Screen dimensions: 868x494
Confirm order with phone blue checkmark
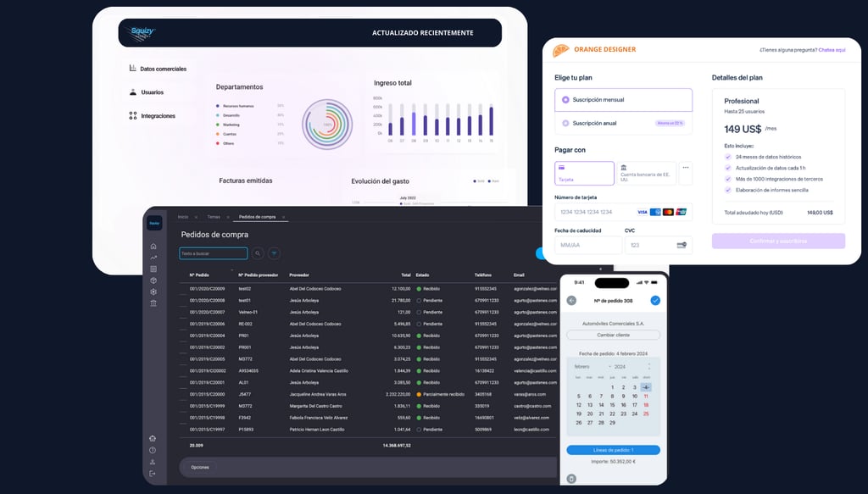[x=655, y=301]
